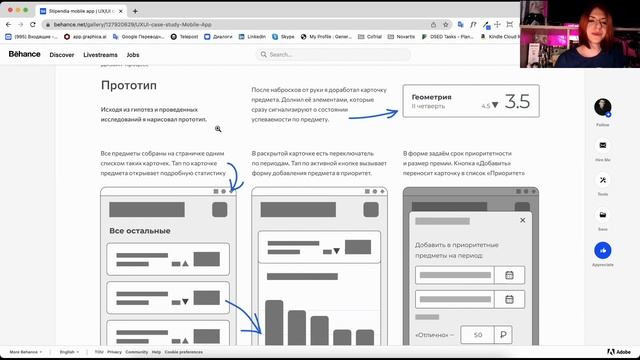The height and width of the screenshot is (360, 640).
Task: Open the CoTrial bookmarks folder
Action: tap(370, 37)
